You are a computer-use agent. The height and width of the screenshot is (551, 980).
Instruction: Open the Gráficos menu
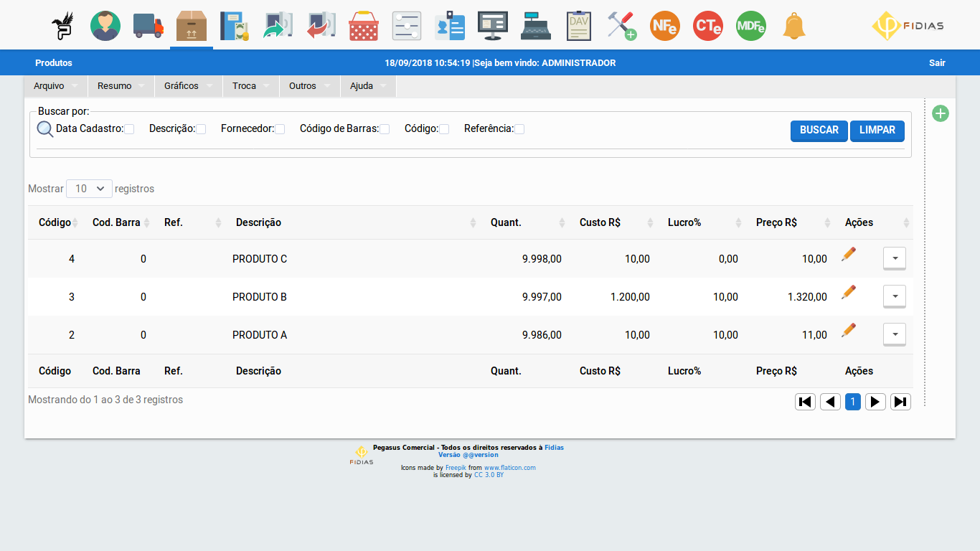[182, 86]
